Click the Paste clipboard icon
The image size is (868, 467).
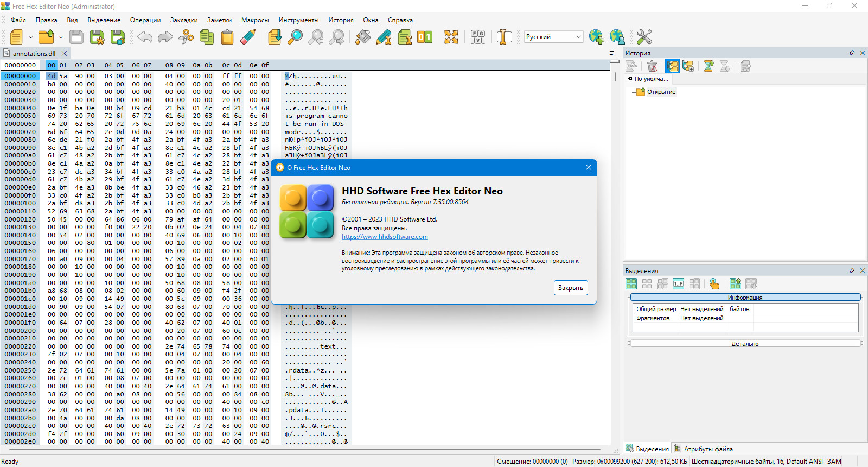pos(227,37)
